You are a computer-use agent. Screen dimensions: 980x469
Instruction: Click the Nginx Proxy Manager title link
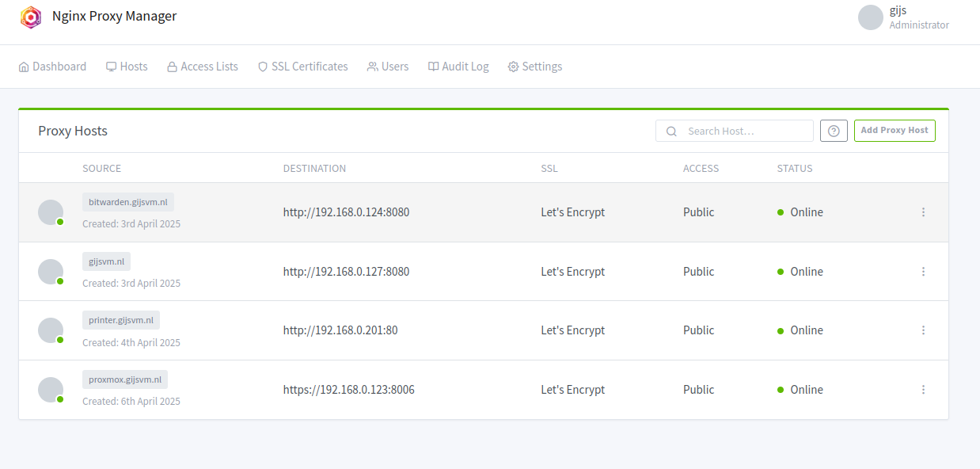point(115,16)
